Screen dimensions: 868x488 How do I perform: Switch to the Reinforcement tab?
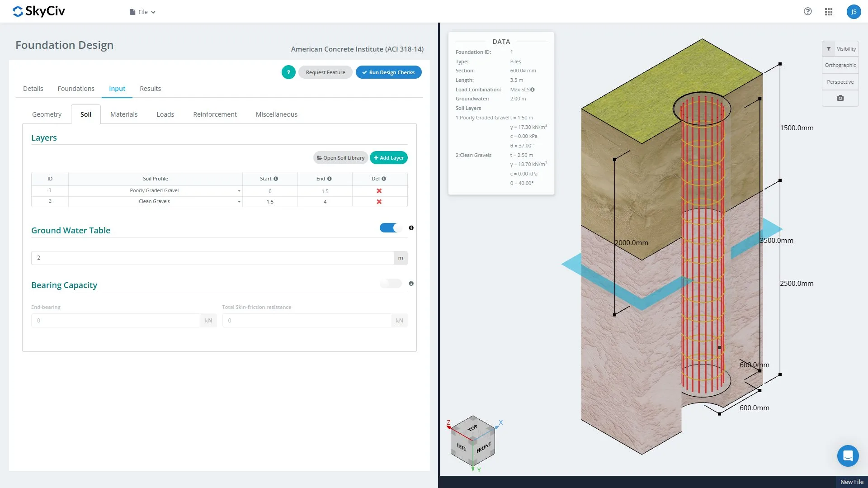tap(215, 114)
